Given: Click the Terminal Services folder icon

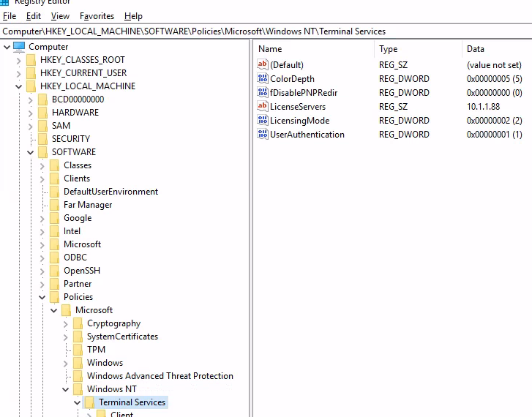Looking at the screenshot, I should pos(90,402).
